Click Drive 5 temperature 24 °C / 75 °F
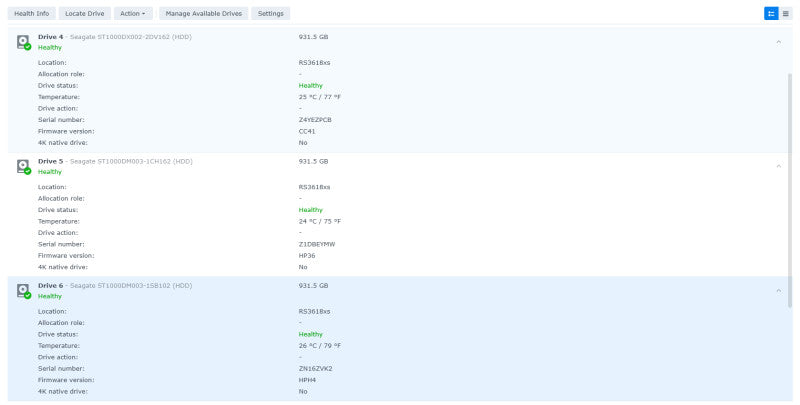This screenshot has height=405, width=800. click(320, 221)
